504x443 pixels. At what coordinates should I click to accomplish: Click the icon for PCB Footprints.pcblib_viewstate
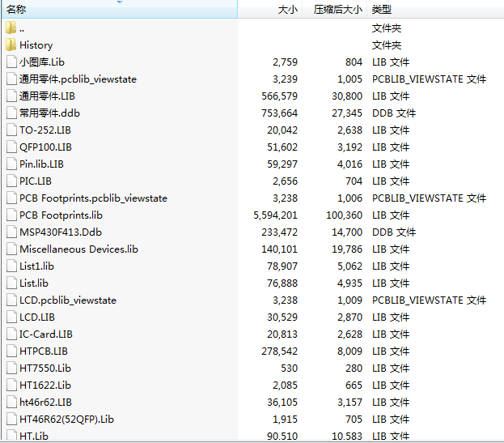(x=11, y=198)
